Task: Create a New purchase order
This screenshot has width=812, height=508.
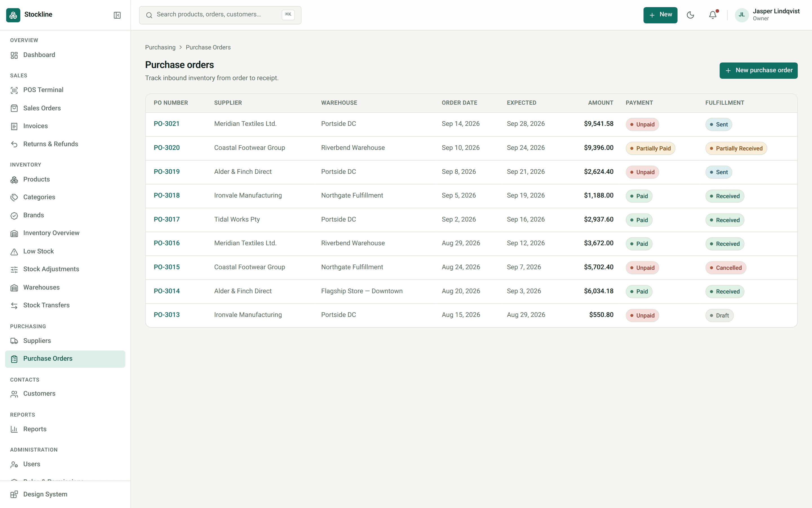Action: [758, 71]
